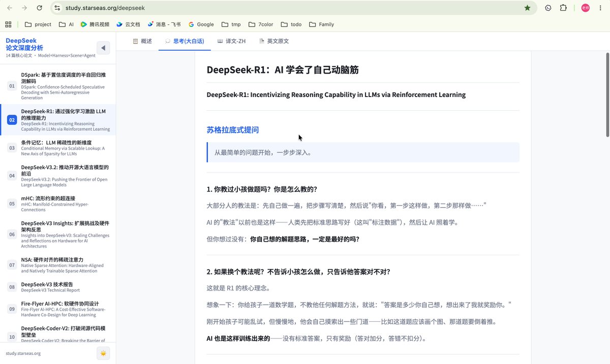Select paper 03 条件记忆 in sidebar
Screen dimensions: 610x364
coord(58,148)
